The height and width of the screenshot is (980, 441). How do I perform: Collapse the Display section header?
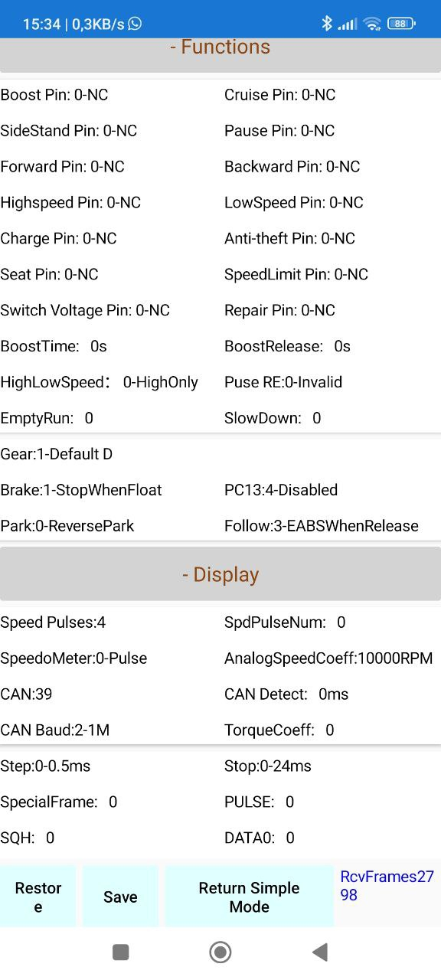tap(220, 574)
